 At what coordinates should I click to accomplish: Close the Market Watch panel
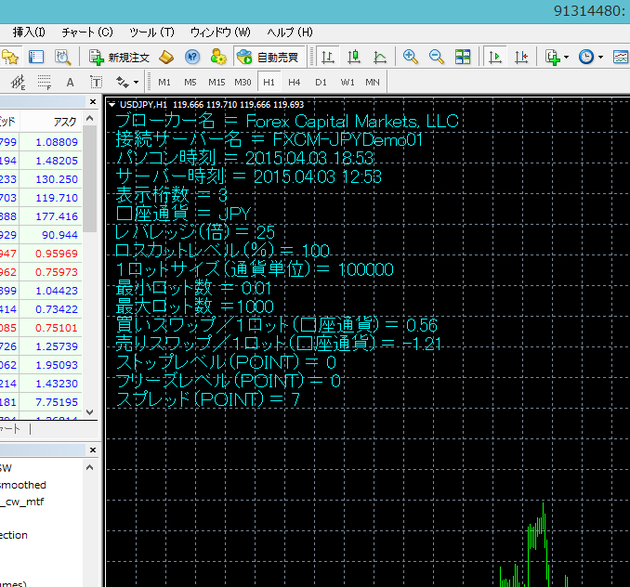93,102
